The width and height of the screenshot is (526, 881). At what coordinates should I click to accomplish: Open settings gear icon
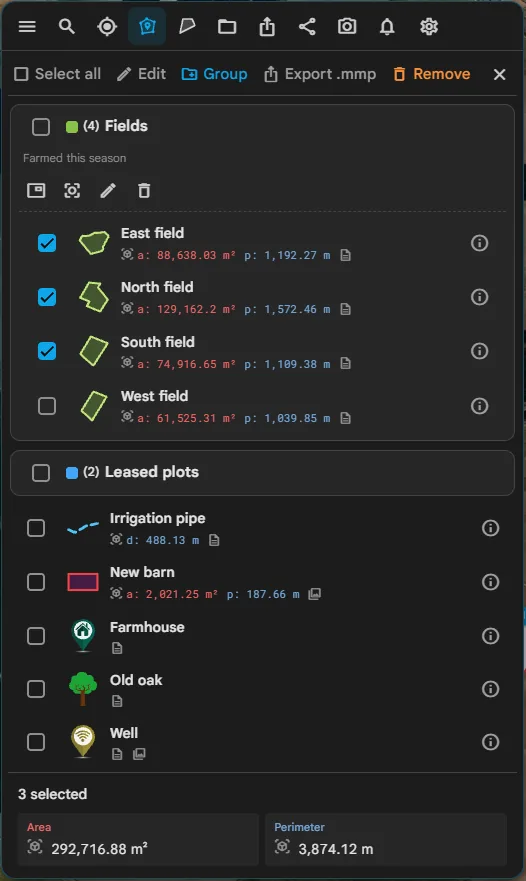[428, 26]
